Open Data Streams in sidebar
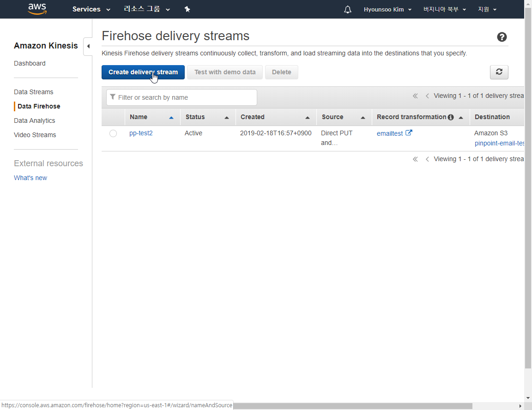Screen dimensions: 532x410 34,92
